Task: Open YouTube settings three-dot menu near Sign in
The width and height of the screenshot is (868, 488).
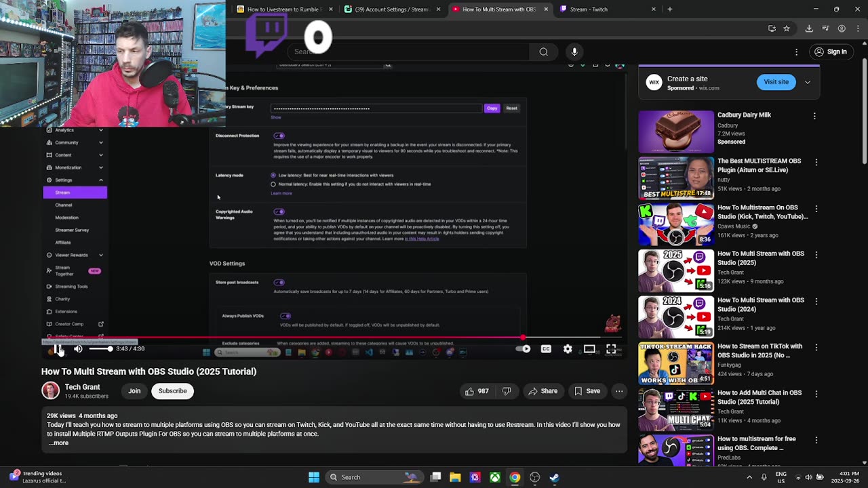Action: [x=797, y=52]
